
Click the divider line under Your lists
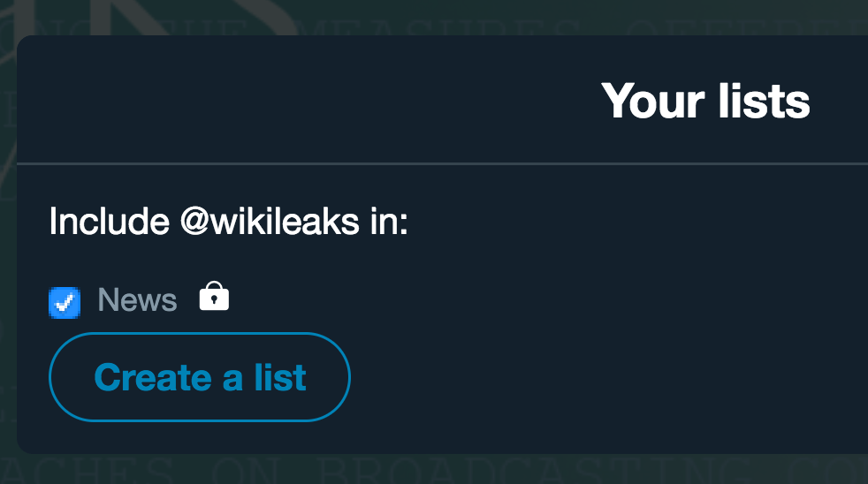(442, 163)
